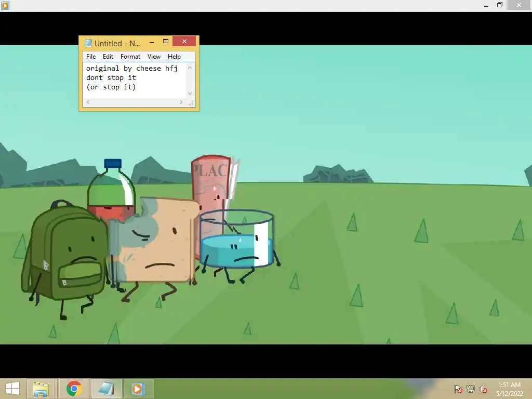
Task: Click the text 'dont stop it' line
Action: point(111,78)
